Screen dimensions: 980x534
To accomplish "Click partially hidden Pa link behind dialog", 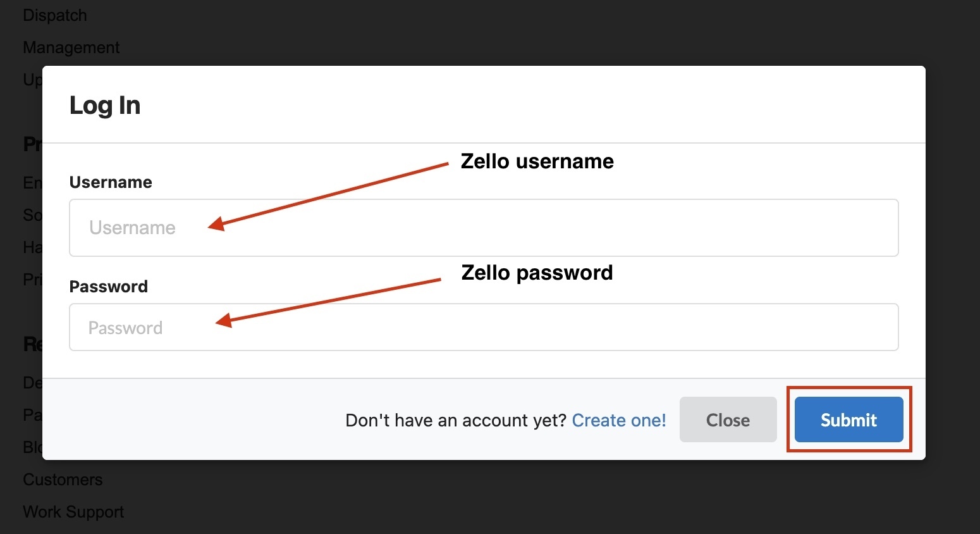I will [32, 415].
